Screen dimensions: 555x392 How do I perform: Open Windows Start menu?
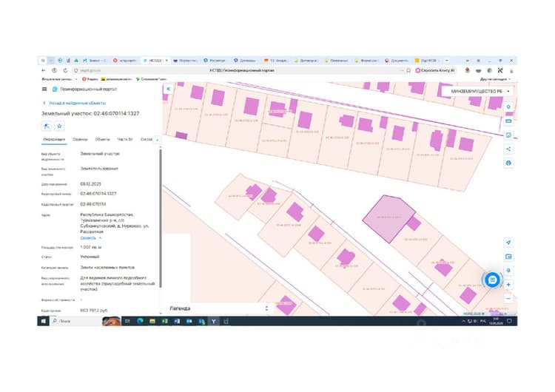tap(44, 321)
